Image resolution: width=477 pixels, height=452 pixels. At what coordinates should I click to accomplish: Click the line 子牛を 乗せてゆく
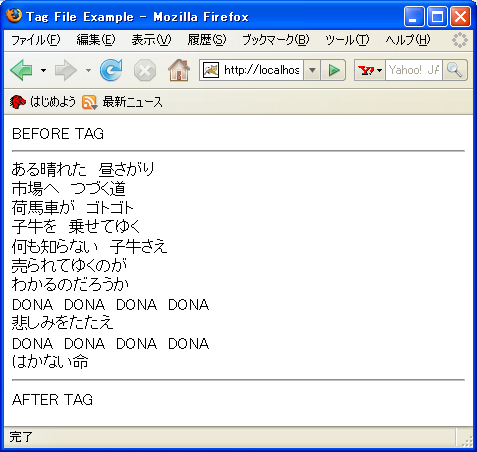click(76, 227)
